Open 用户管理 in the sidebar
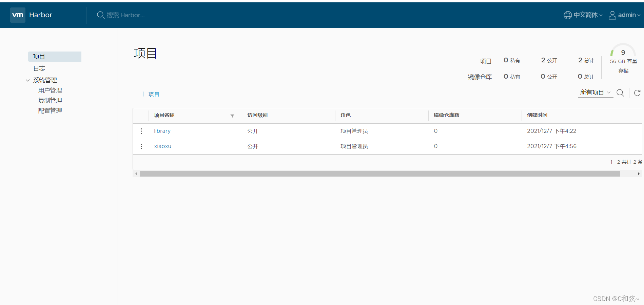644x305 pixels. coord(50,90)
